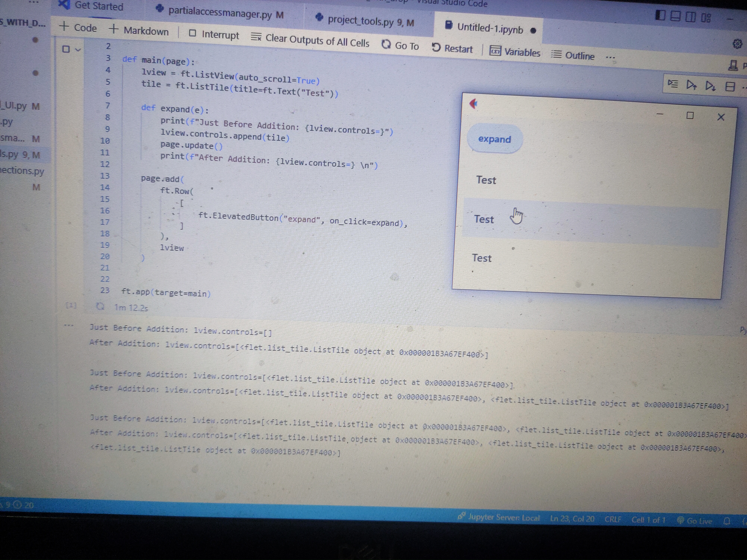Open _UI.py file in explorer
Screen dimensions: 747x560
[20, 106]
